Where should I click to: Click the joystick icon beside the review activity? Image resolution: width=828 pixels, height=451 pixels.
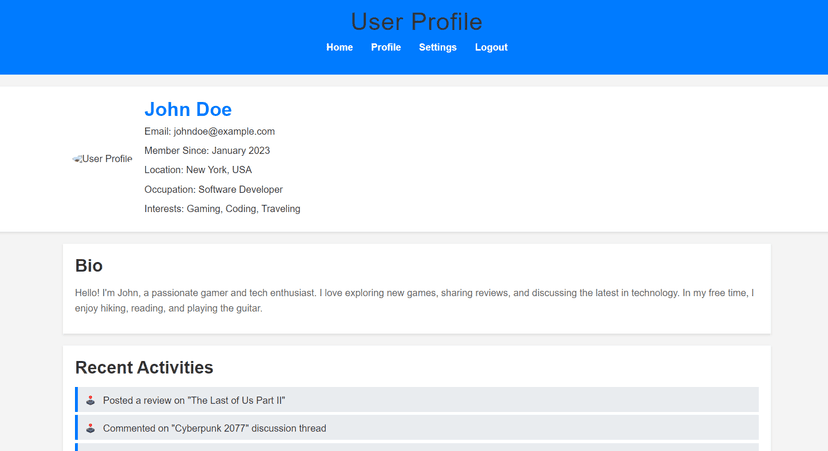[x=90, y=400]
